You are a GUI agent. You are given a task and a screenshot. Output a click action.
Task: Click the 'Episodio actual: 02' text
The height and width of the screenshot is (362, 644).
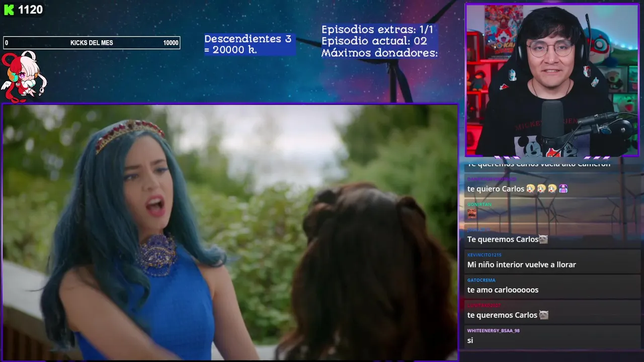coord(374,41)
